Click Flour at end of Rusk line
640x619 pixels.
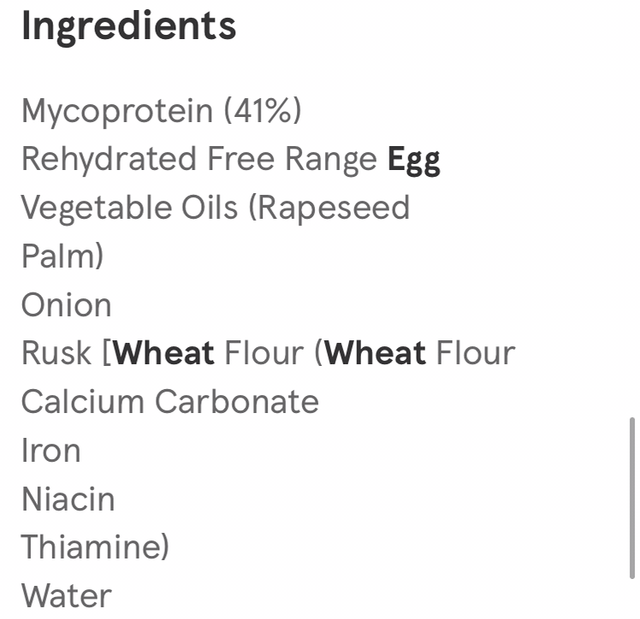pos(475,353)
